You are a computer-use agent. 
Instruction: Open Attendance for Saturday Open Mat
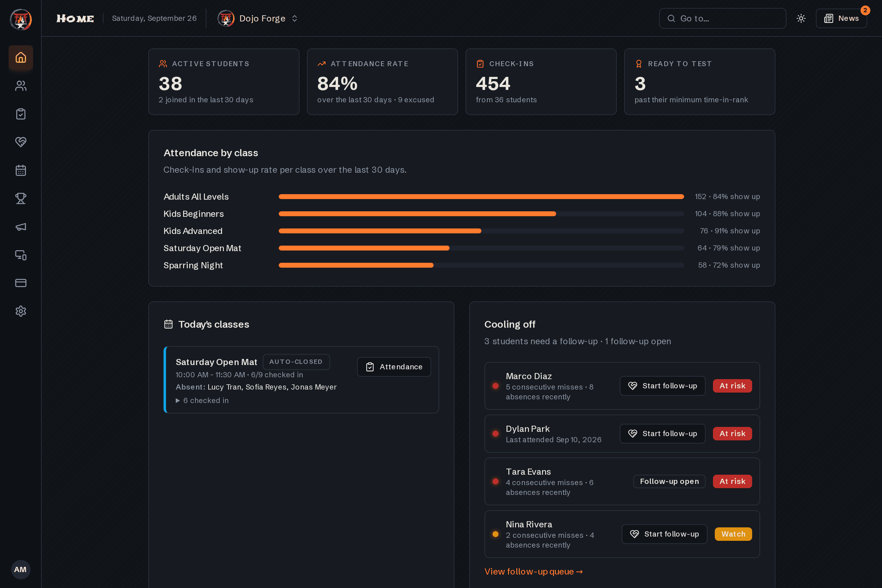click(x=394, y=367)
